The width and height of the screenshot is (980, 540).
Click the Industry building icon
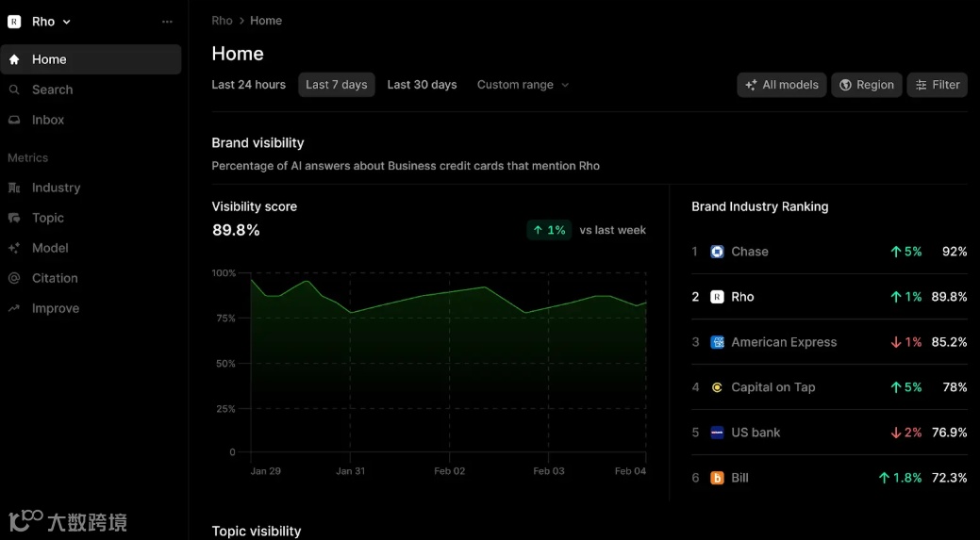tap(14, 188)
